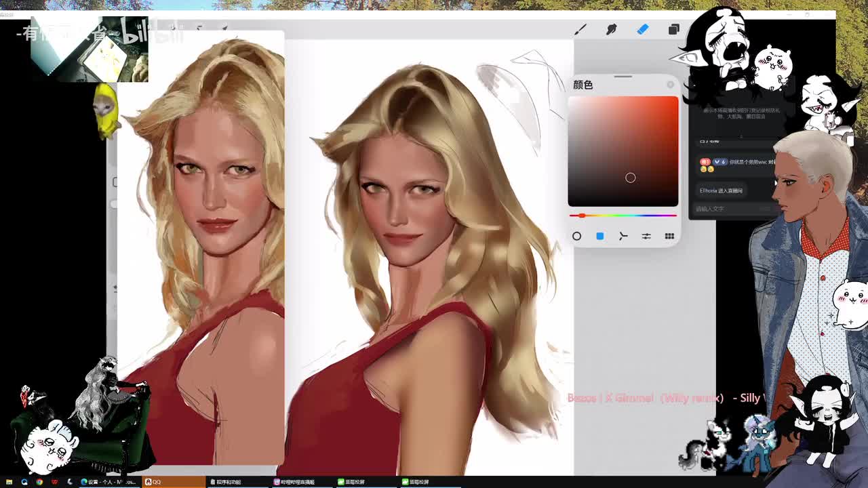Switch to the Disc color mode
The image size is (868, 488).
[x=576, y=236]
